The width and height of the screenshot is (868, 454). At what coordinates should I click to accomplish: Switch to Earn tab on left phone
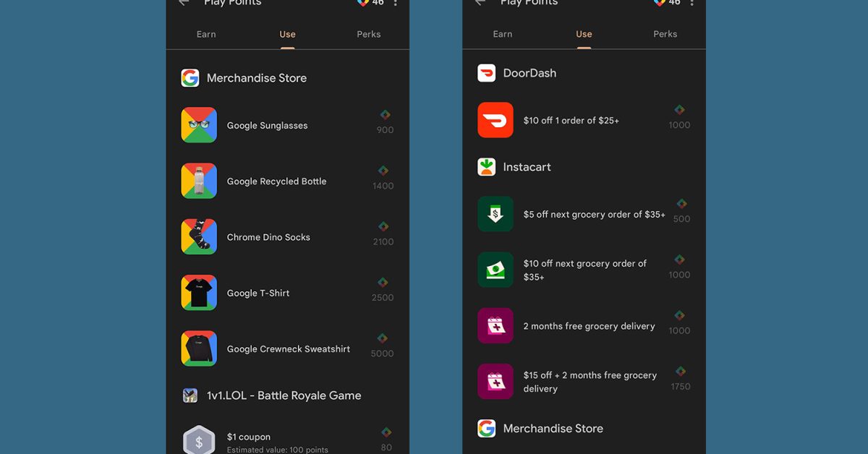pyautogui.click(x=206, y=34)
